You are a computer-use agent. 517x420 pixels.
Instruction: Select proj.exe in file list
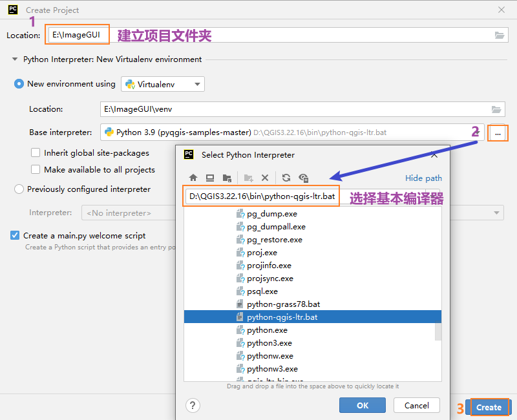pos(313,253)
